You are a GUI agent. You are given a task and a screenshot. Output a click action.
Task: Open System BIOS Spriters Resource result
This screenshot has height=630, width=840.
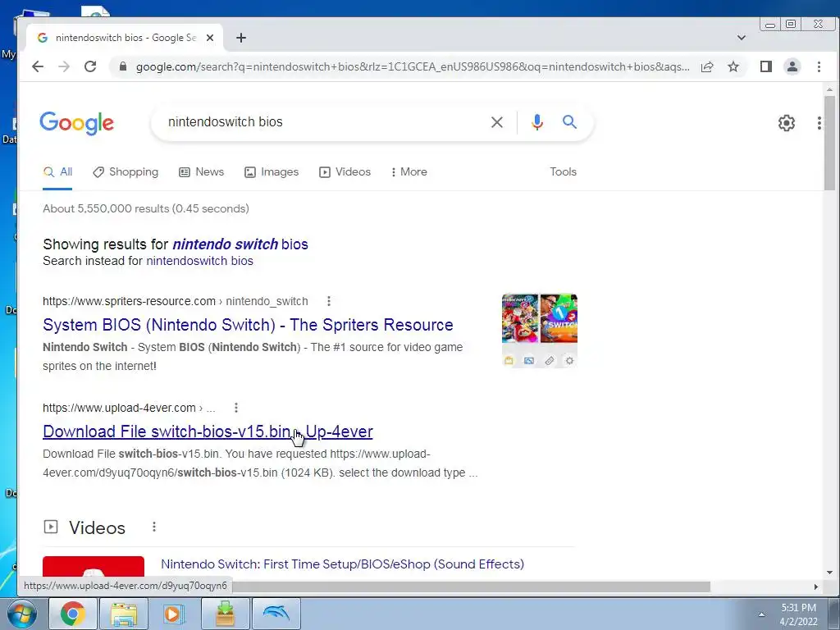pyautogui.click(x=248, y=325)
